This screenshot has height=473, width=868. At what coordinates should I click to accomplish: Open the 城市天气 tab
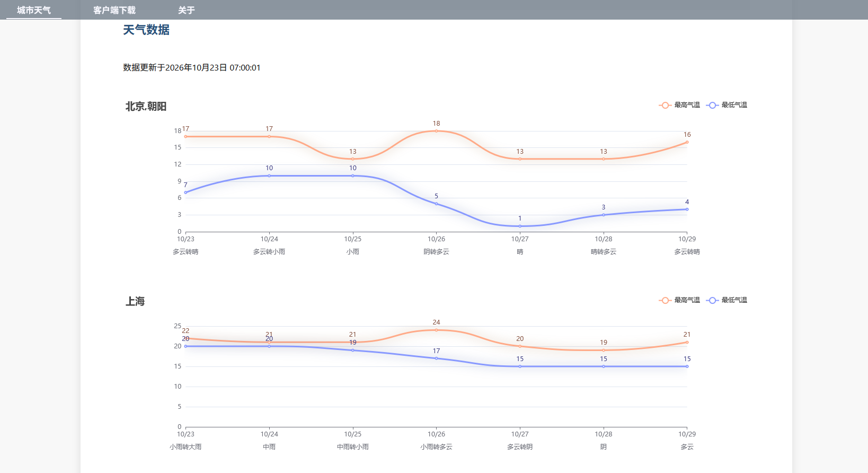[34, 10]
